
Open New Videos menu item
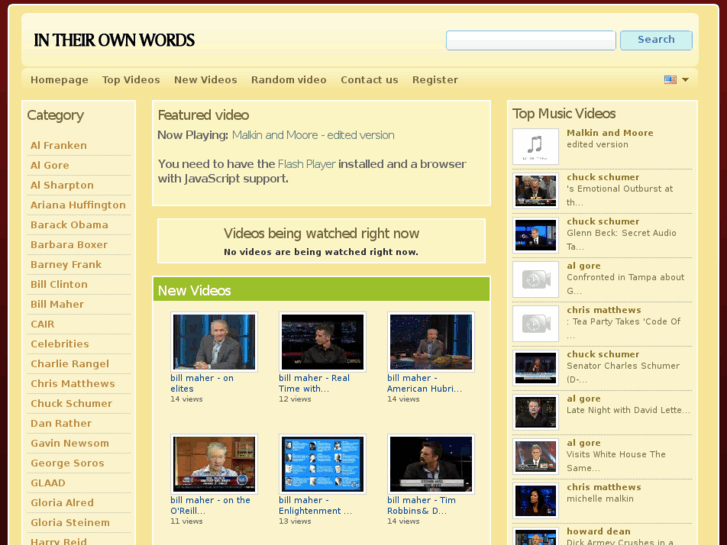click(x=205, y=80)
